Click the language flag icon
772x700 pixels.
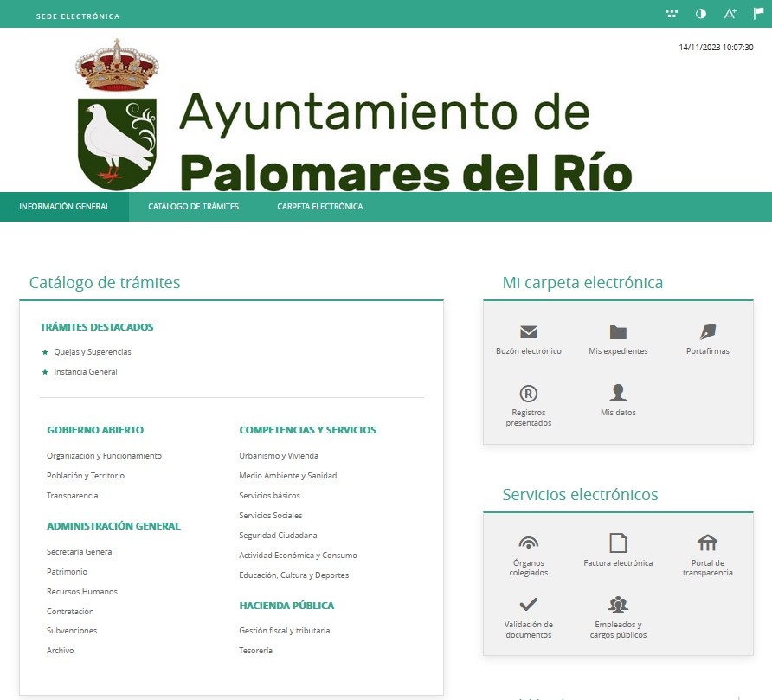tap(759, 13)
